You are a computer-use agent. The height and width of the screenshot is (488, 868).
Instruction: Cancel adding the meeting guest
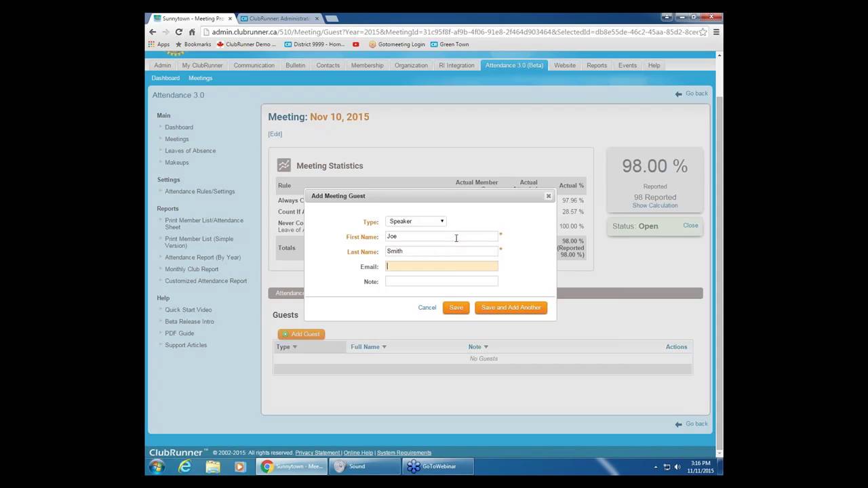click(427, 308)
